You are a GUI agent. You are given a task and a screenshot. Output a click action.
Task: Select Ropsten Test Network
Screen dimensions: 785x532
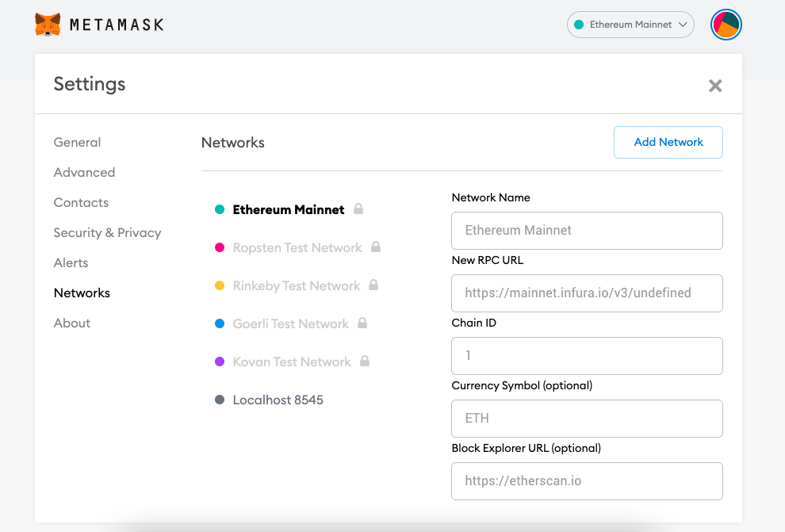(x=297, y=247)
